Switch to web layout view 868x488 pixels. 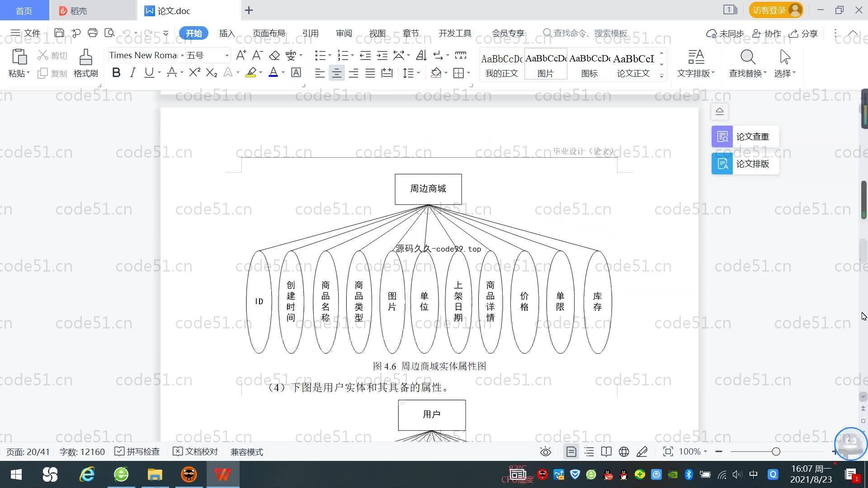(x=624, y=451)
